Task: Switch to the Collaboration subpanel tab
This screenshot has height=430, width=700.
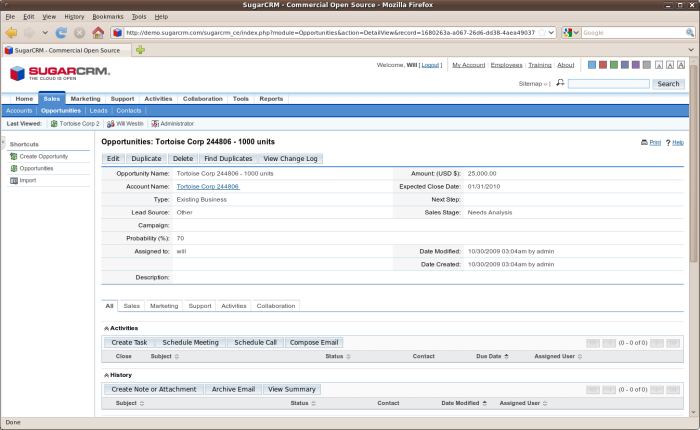Action: (x=276, y=306)
